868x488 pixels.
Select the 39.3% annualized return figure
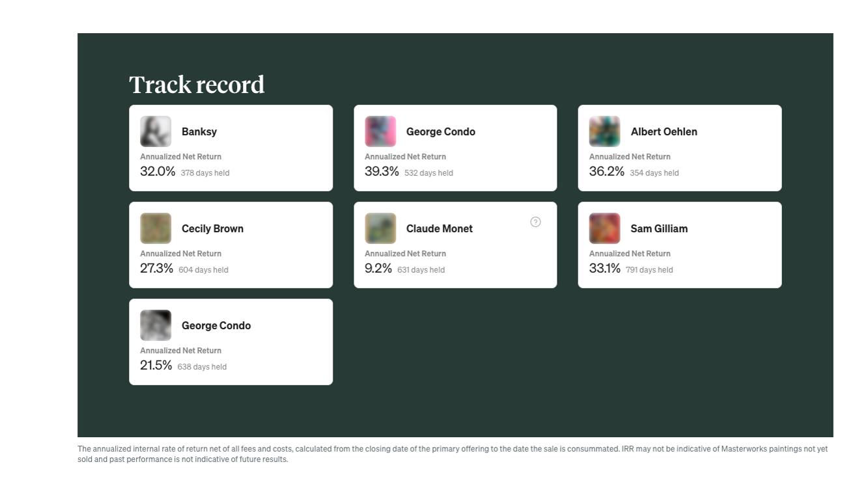pos(382,171)
